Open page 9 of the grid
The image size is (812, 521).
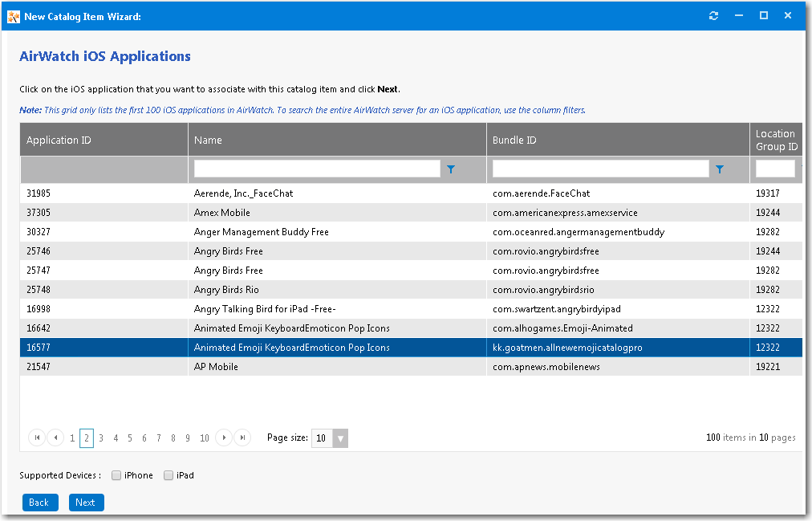tap(188, 438)
